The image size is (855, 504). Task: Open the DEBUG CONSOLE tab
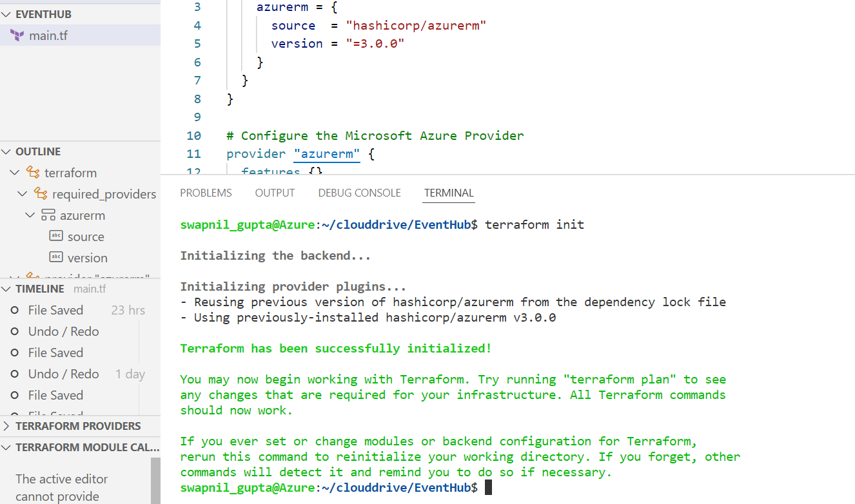pos(359,193)
